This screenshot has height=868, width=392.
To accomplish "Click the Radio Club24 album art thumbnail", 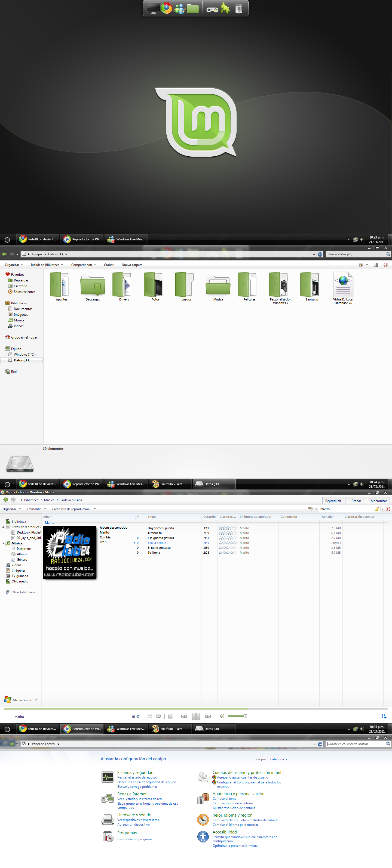I will coord(69,552).
